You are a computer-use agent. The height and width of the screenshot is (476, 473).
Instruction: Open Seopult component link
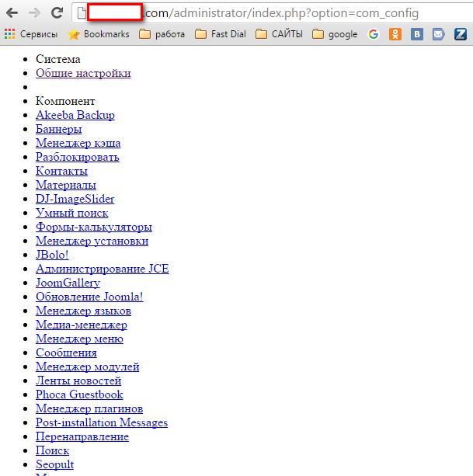pos(54,464)
